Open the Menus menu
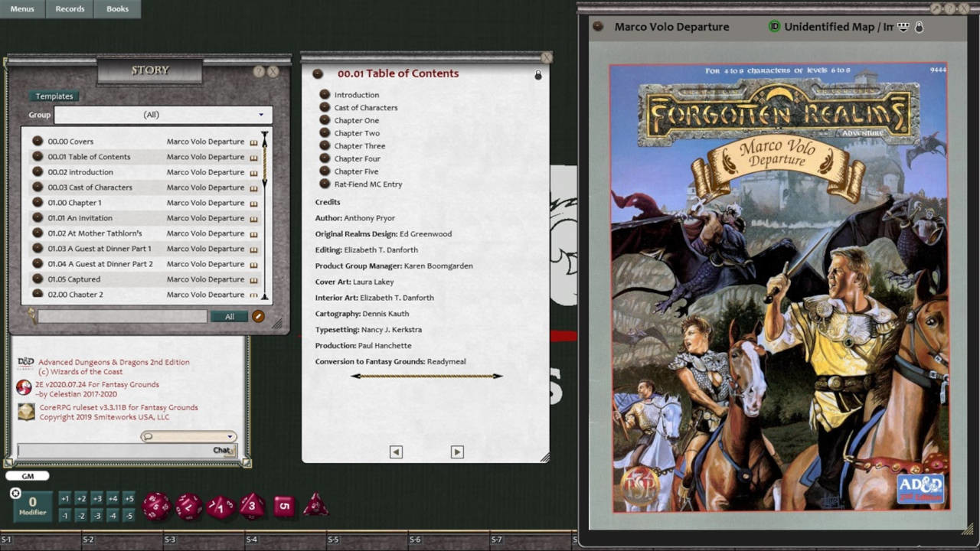 [x=21, y=9]
